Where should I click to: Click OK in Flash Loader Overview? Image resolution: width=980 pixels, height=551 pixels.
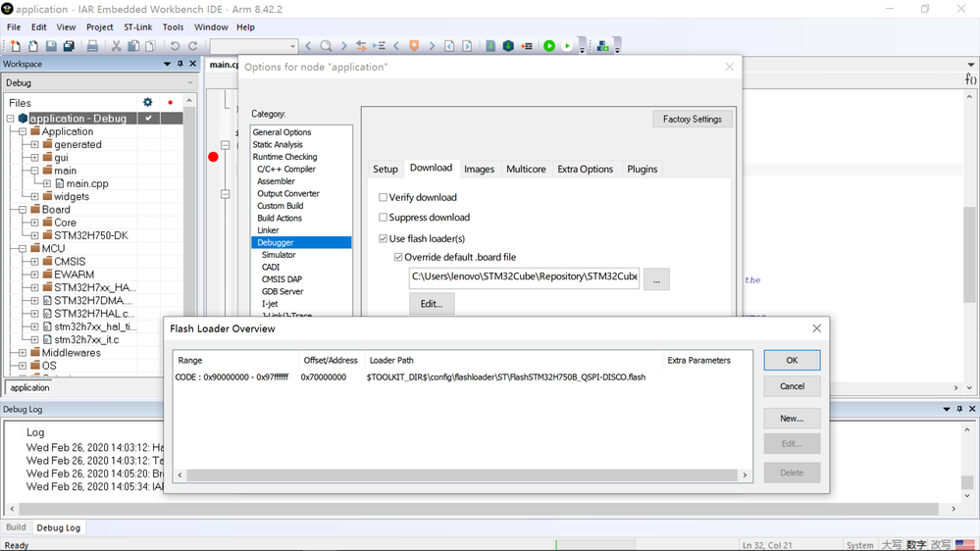coord(792,360)
